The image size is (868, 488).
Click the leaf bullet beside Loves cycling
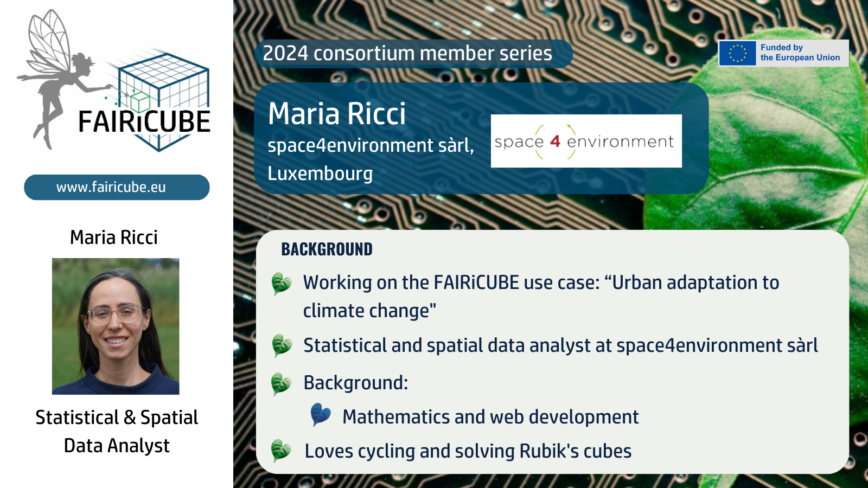point(282,451)
